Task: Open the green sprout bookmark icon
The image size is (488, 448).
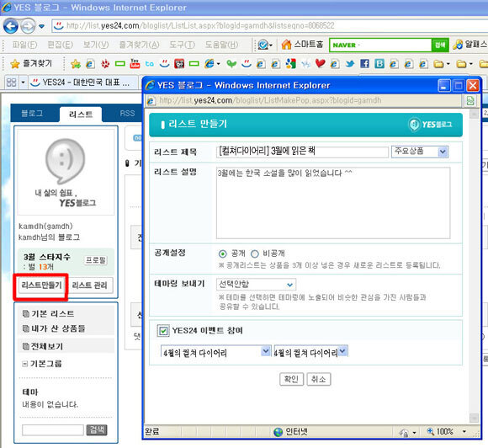Action: tap(231, 64)
